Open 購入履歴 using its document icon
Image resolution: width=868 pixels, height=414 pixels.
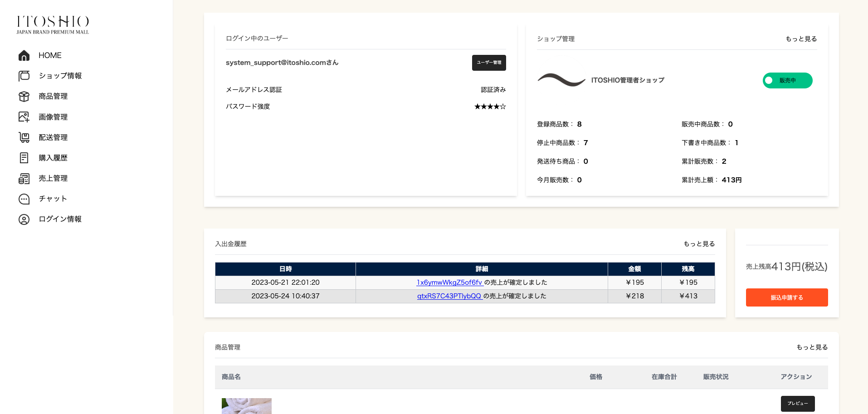(24, 157)
